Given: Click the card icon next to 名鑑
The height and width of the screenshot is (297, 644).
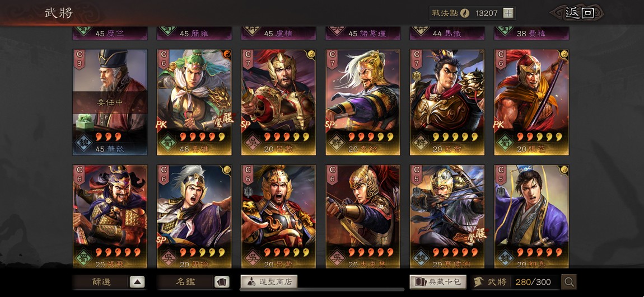Looking at the screenshot, I should coord(222,282).
